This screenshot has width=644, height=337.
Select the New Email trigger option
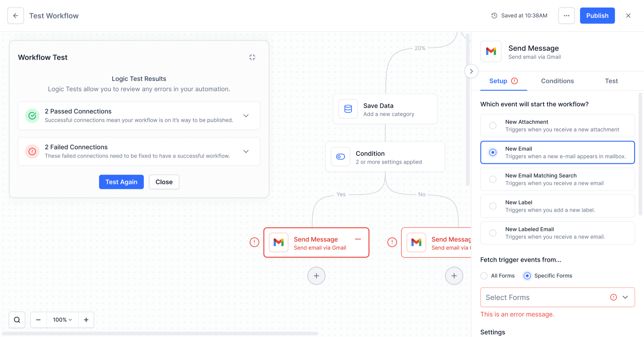coord(557,152)
